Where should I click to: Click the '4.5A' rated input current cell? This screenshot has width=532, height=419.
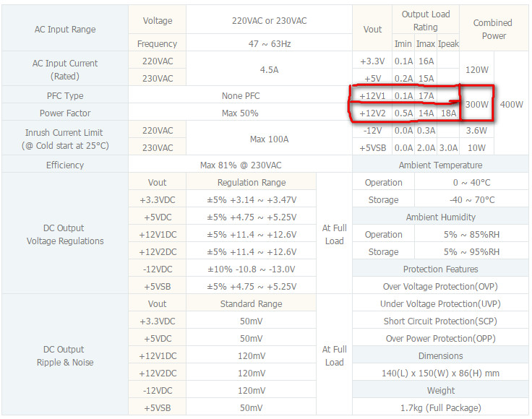pos(269,70)
